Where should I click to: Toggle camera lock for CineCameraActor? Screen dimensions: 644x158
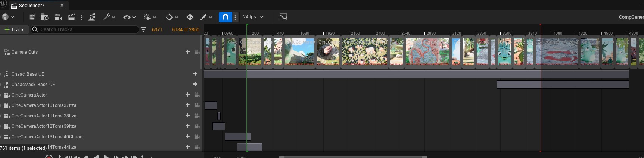(x=197, y=95)
